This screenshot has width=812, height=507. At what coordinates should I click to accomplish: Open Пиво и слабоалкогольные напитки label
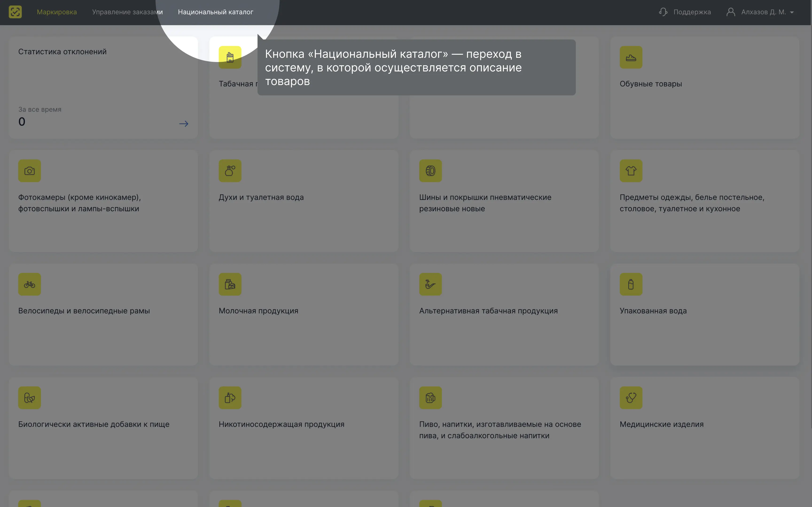pyautogui.click(x=500, y=430)
